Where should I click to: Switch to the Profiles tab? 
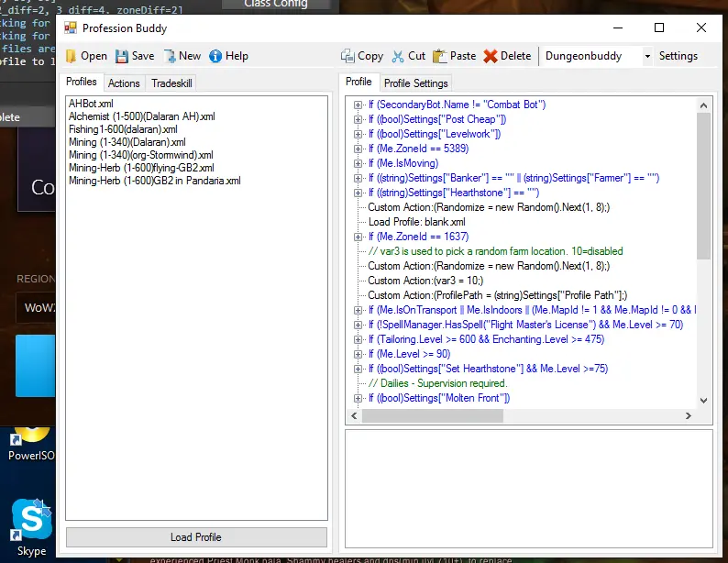82,82
